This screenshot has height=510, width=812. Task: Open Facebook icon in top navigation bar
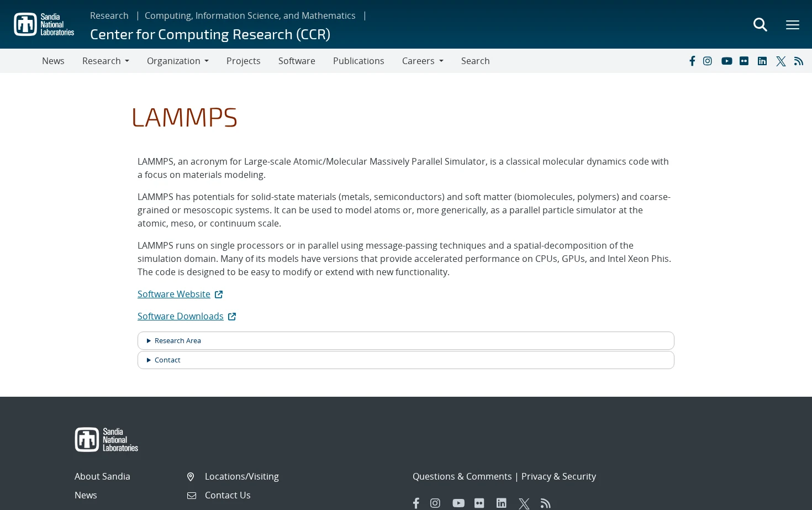[x=692, y=61]
